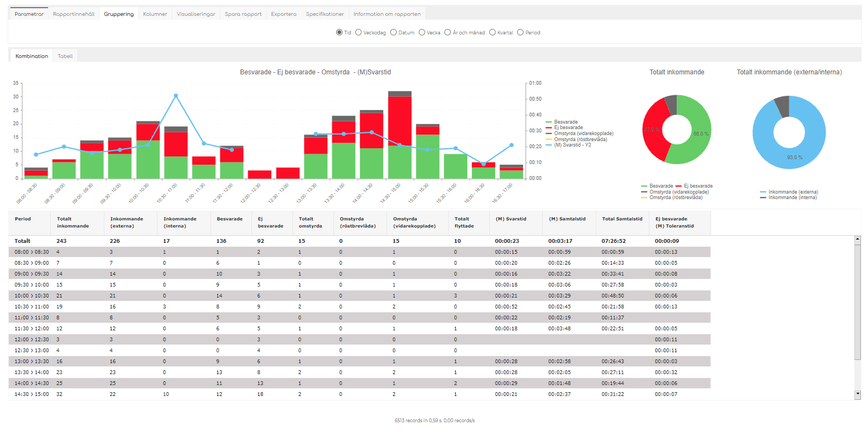Choose the Kvartal radio button
Image resolution: width=868 pixels, height=431 pixels.
click(492, 32)
